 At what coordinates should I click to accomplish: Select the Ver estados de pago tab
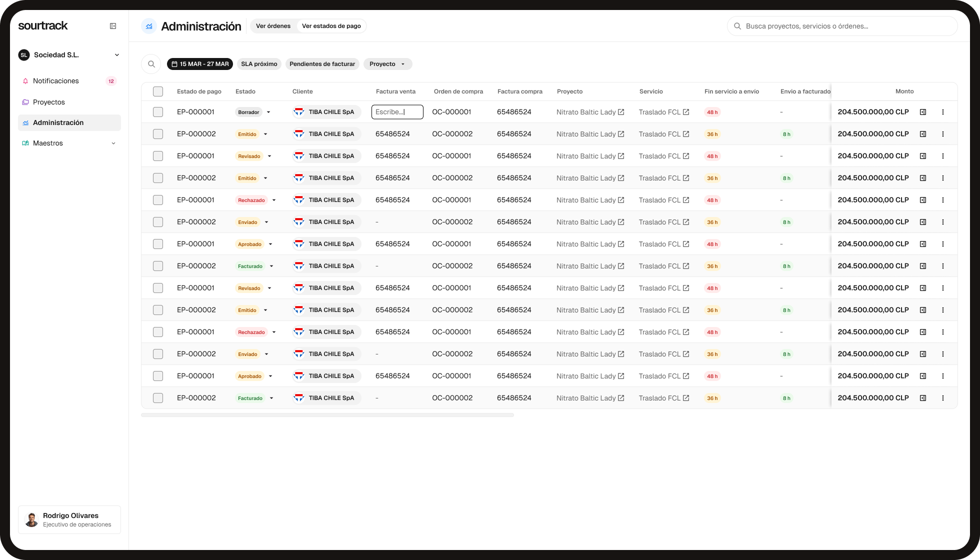331,25
